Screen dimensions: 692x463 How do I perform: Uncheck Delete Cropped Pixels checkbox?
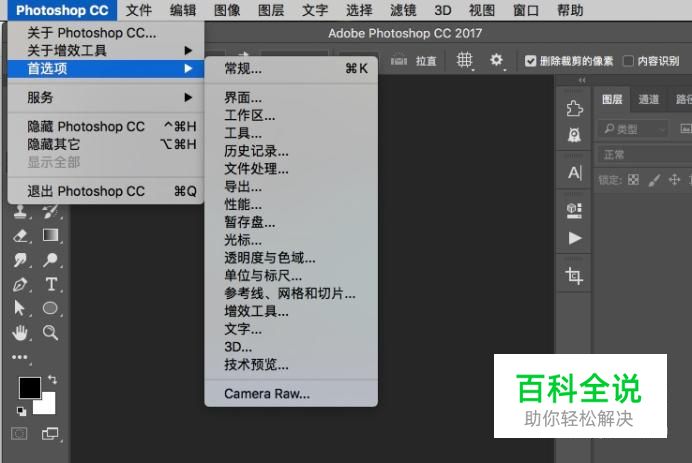[530, 61]
